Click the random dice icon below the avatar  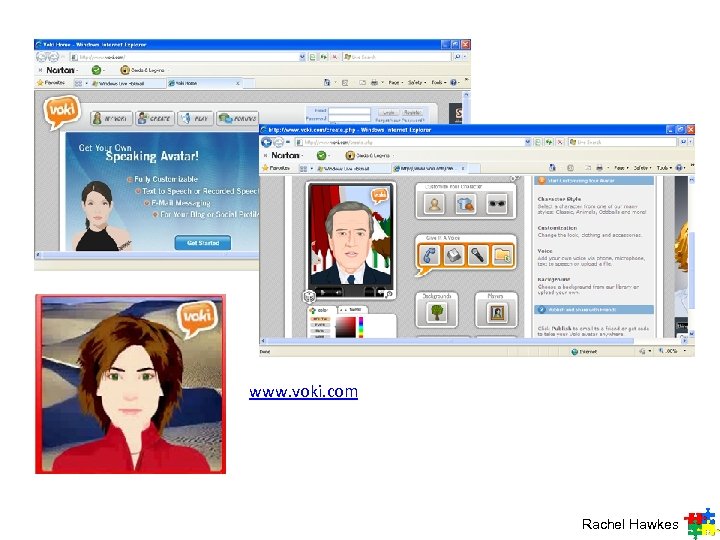[309, 297]
